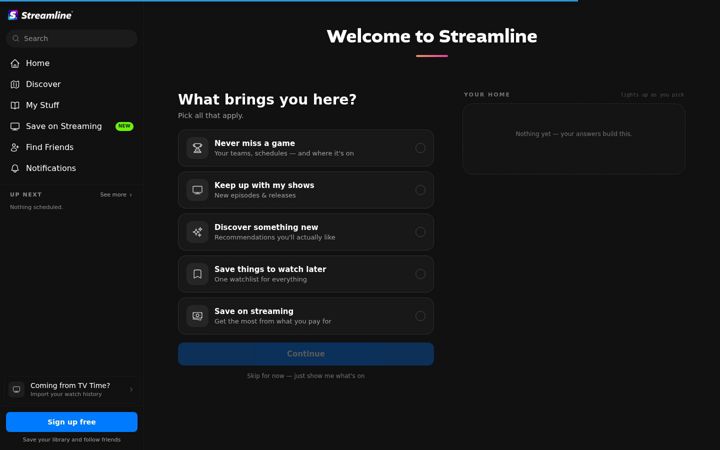This screenshot has height=450, width=720.
Task: Click the Keep up with my shows title
Action: [x=264, y=185]
